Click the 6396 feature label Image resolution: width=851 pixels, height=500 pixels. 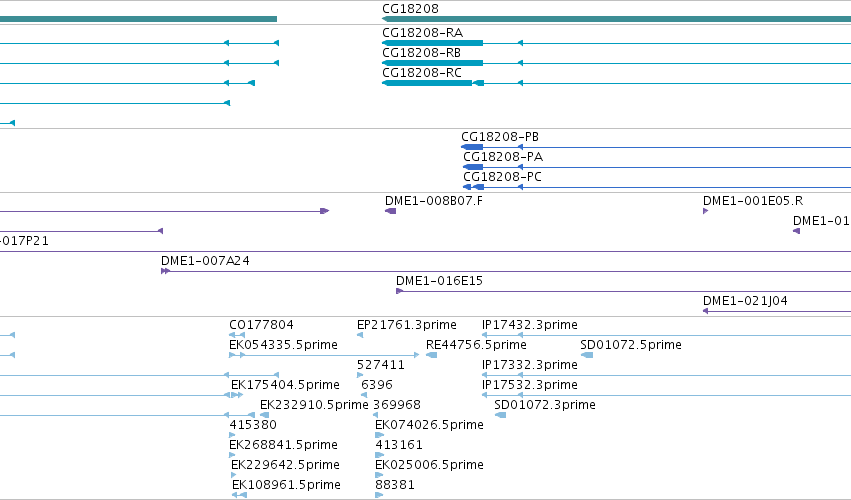[x=377, y=385]
